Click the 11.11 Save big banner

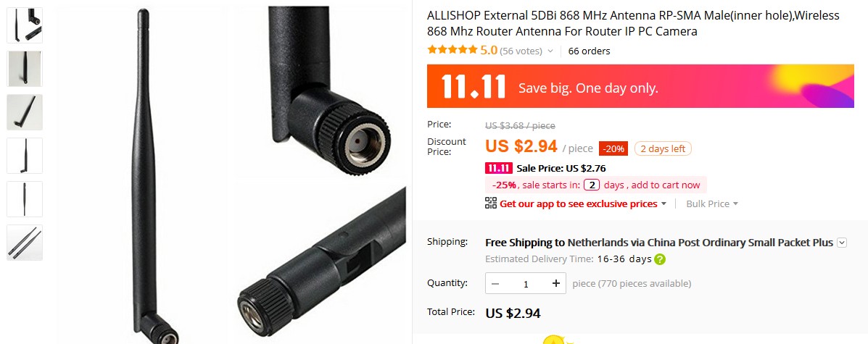coord(640,86)
